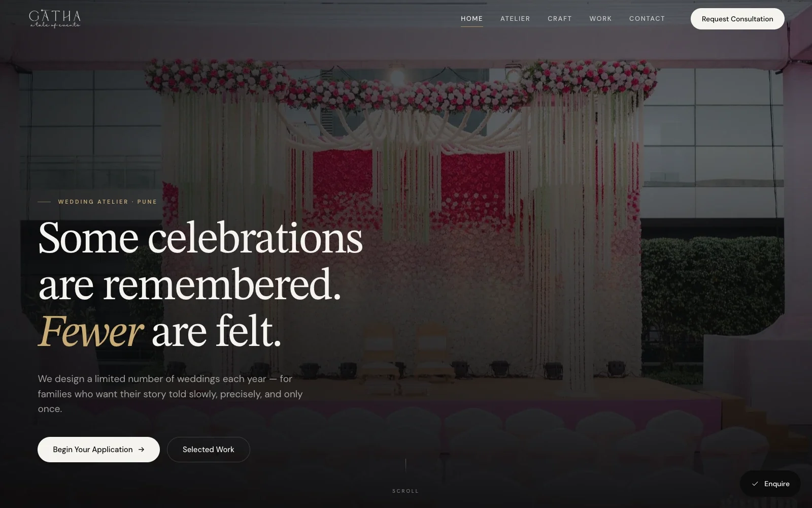Click the italic gold word 'Fewer'

click(90, 331)
